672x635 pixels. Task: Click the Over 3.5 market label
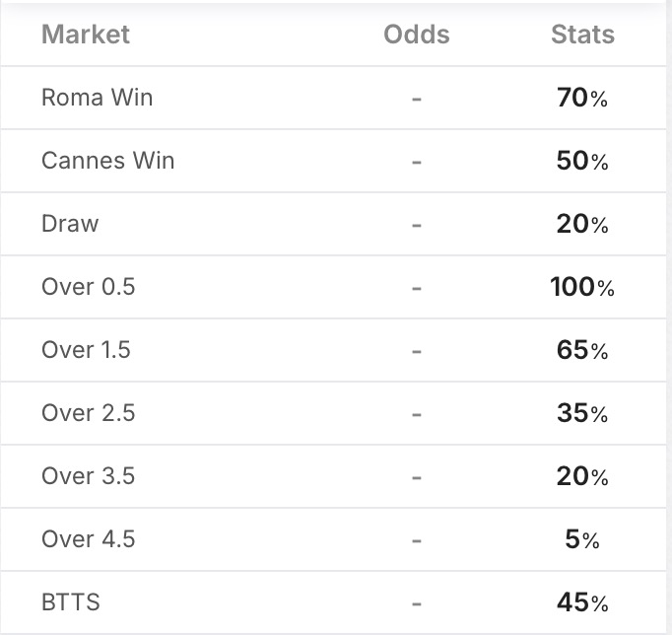coord(88,476)
